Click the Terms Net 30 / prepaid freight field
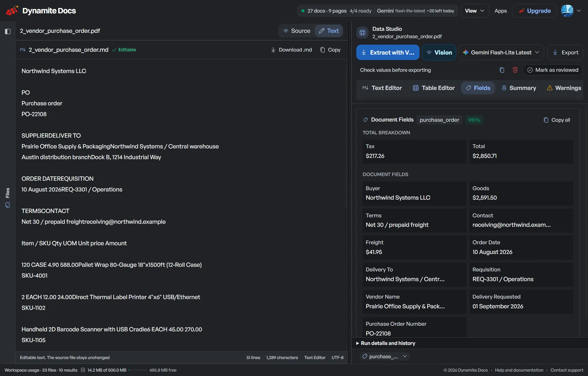Screen dimensions: 588x376 click(414, 220)
